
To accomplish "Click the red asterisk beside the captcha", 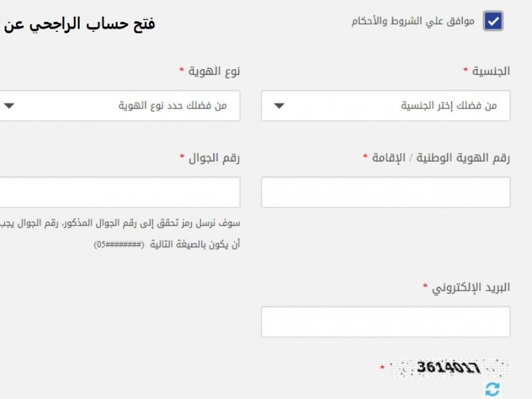I will [382, 367].
